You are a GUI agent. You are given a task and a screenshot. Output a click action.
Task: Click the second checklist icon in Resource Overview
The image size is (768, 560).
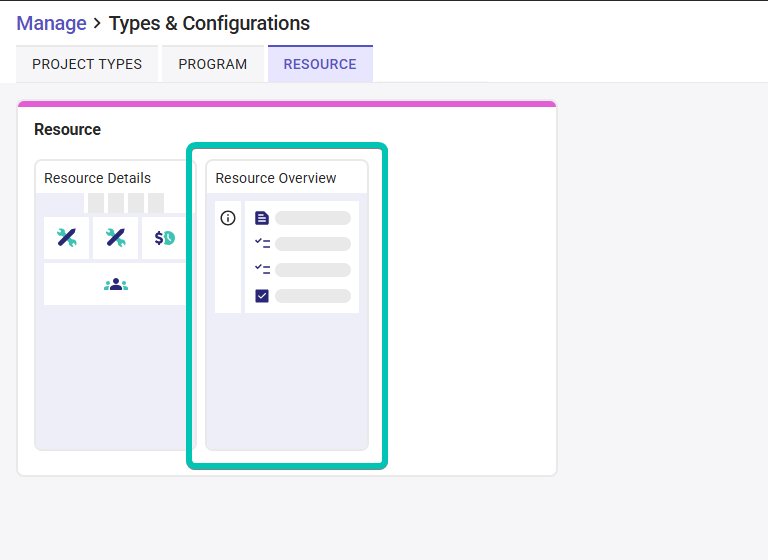(x=263, y=269)
